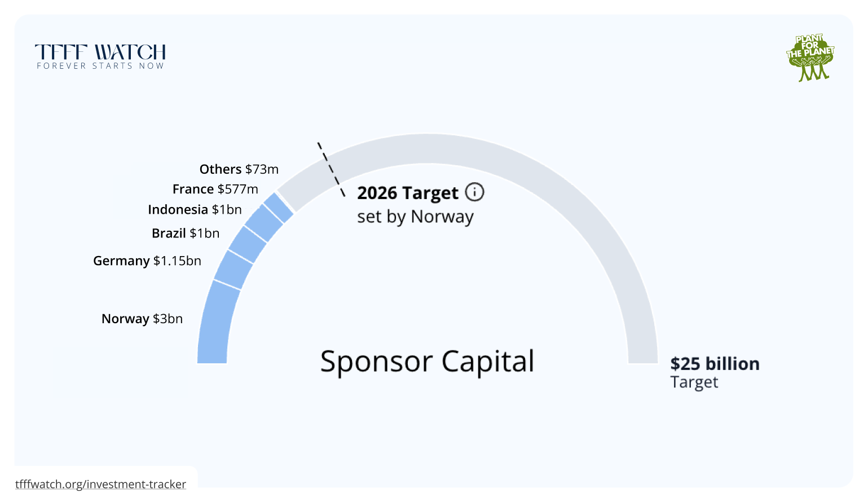This screenshot has height=502, width=868.
Task: Click the France $577m label
Action: tap(215, 189)
